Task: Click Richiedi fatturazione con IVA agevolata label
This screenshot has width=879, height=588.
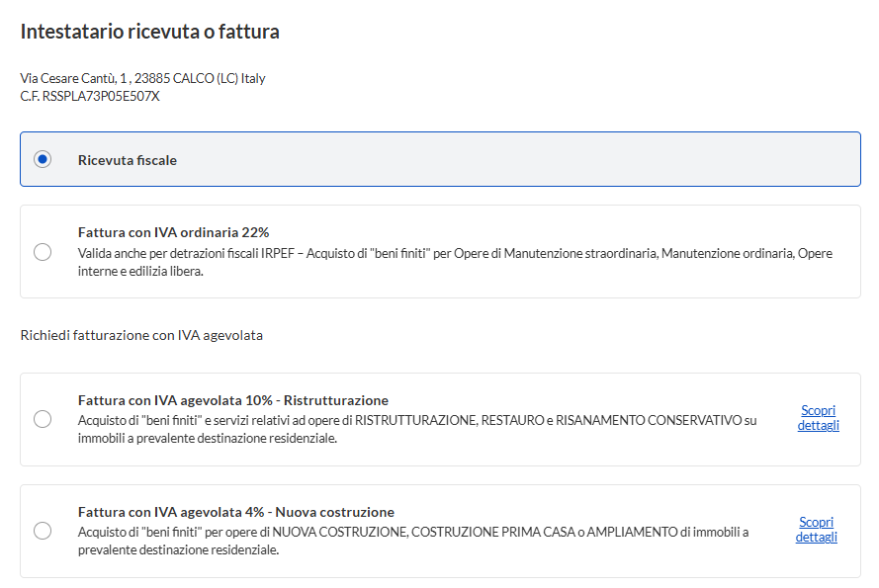Action: tap(141, 335)
